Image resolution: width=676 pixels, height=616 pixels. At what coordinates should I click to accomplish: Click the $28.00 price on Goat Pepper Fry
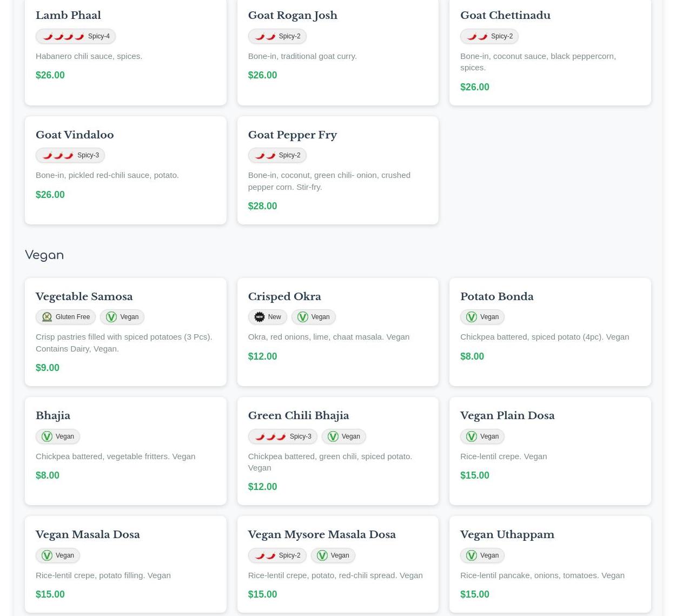coord(262,206)
